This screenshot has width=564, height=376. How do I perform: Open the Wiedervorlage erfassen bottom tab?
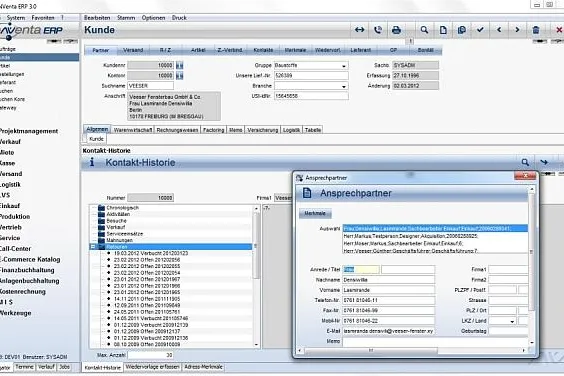coord(153,367)
